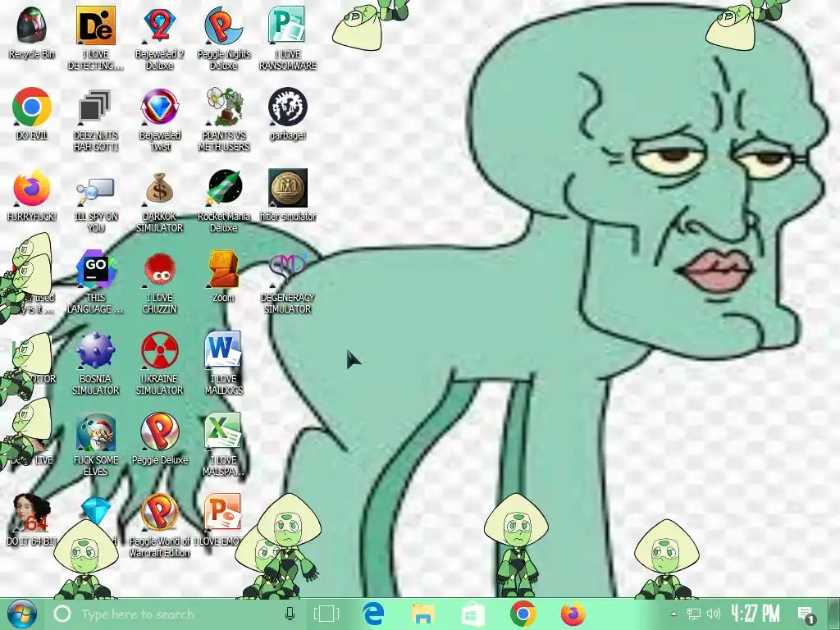This screenshot has height=630, width=840.
Task: Open the 'garbage!' desktop icon
Action: (288, 107)
